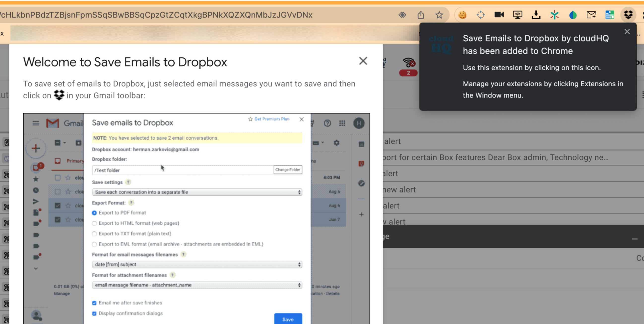
Task: Click the Gmail demo screenshot in welcome dialog
Action: [x=196, y=218]
